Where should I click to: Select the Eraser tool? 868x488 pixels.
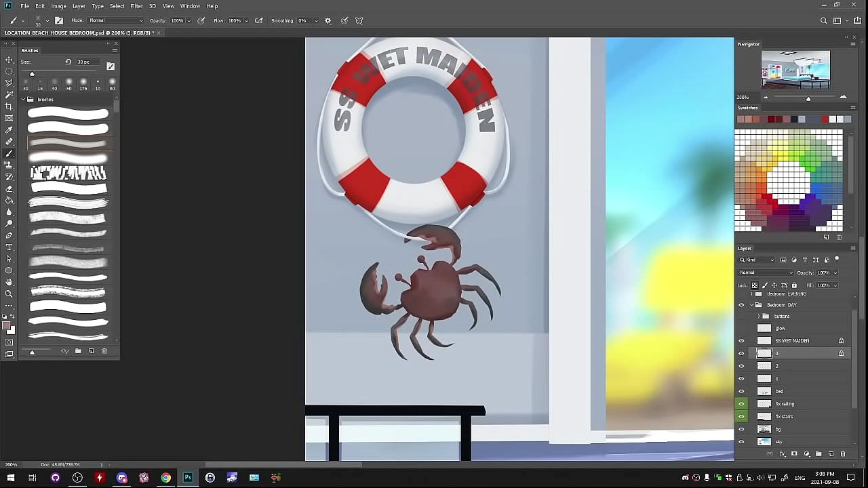(9, 188)
